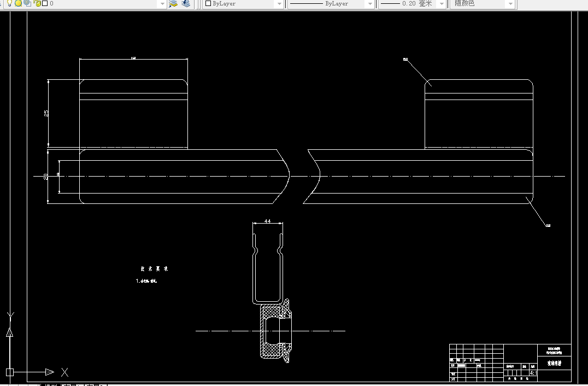Click the UCS origin square icon

10,372
